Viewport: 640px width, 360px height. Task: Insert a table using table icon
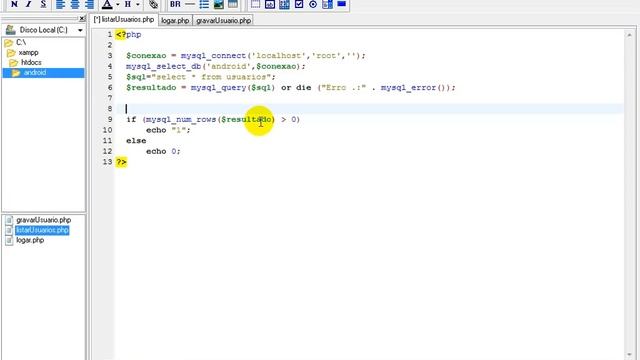233,4
